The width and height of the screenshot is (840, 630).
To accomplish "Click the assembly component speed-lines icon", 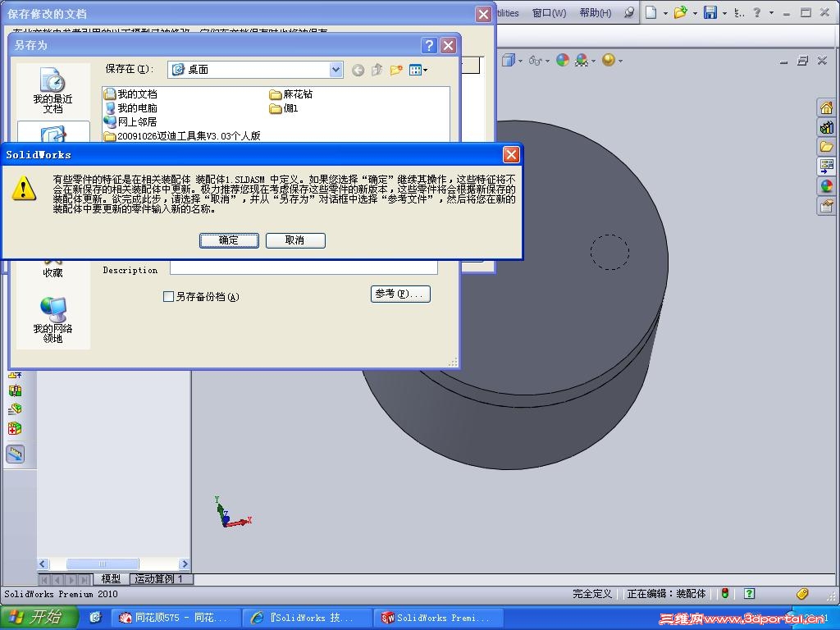I will [x=15, y=409].
